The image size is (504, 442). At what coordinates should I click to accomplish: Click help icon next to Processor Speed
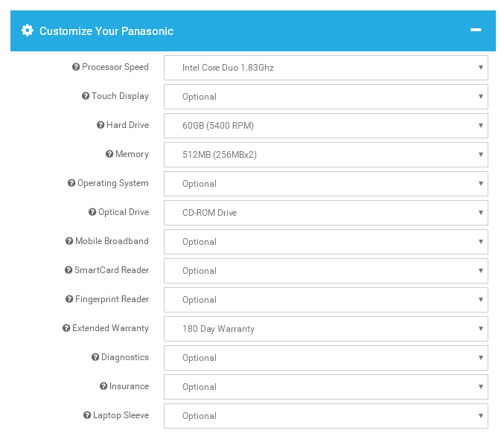(x=76, y=67)
